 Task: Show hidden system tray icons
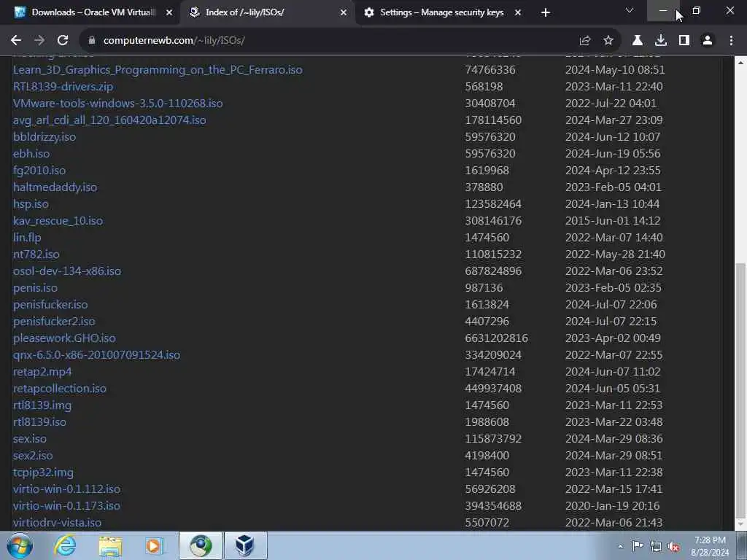(620, 547)
